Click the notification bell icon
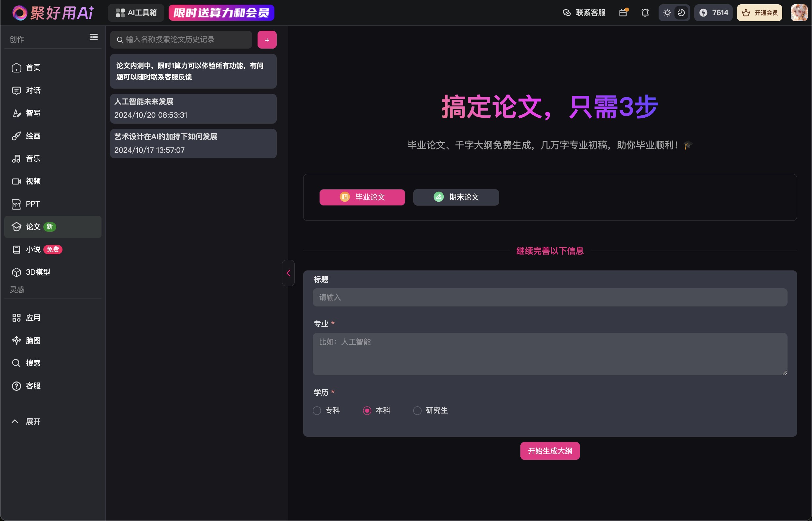Image resolution: width=812 pixels, height=521 pixels. [x=645, y=13]
